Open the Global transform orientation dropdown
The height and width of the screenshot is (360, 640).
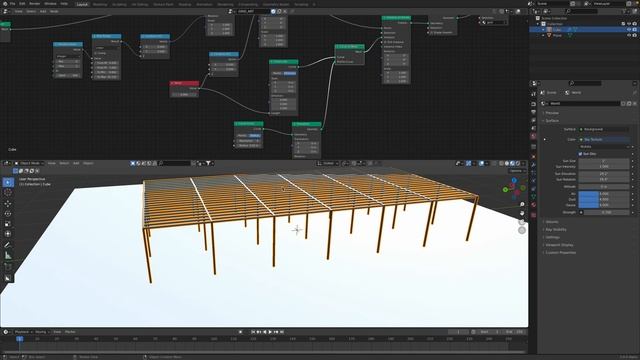point(327,163)
